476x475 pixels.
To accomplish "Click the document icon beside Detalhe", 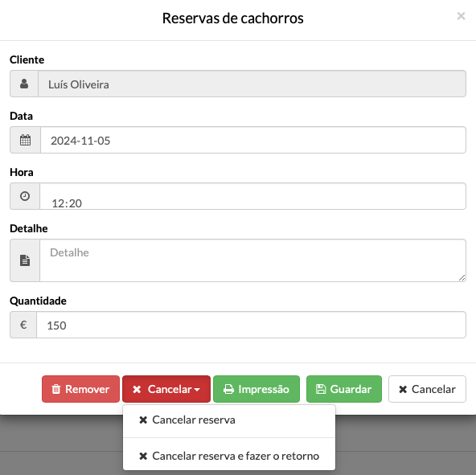I will coord(25,260).
